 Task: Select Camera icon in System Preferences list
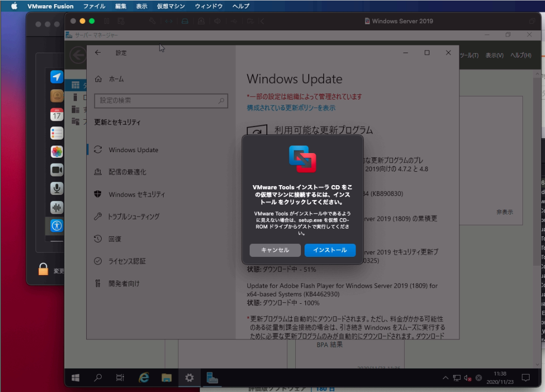[x=57, y=170]
